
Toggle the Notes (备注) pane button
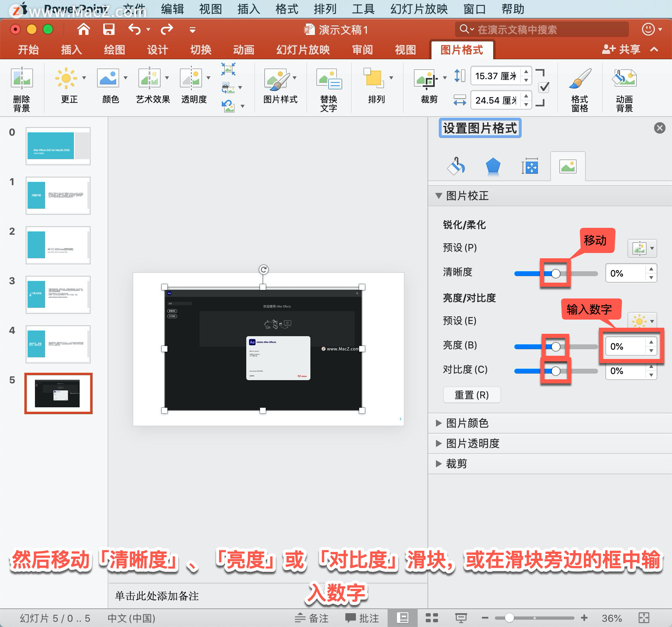pyautogui.click(x=312, y=618)
